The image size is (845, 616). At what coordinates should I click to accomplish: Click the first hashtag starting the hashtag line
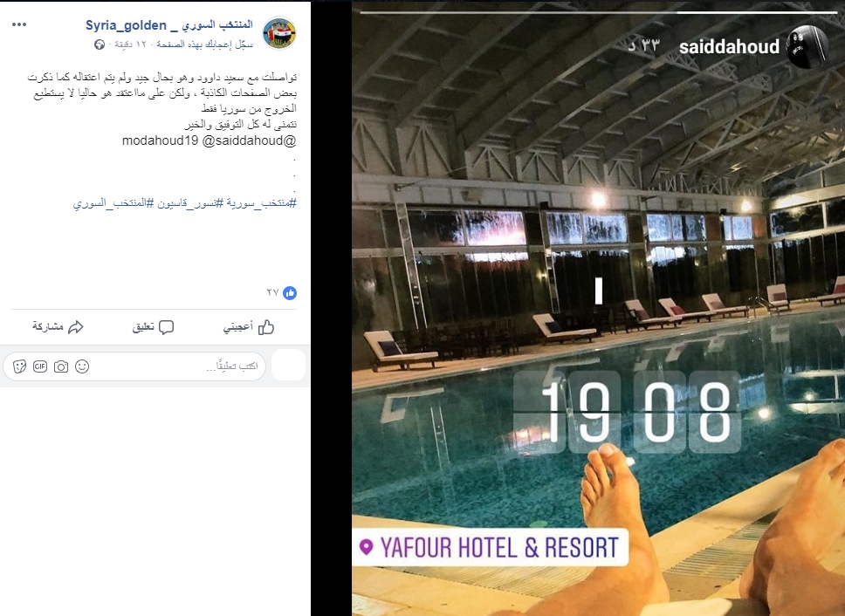point(260,203)
